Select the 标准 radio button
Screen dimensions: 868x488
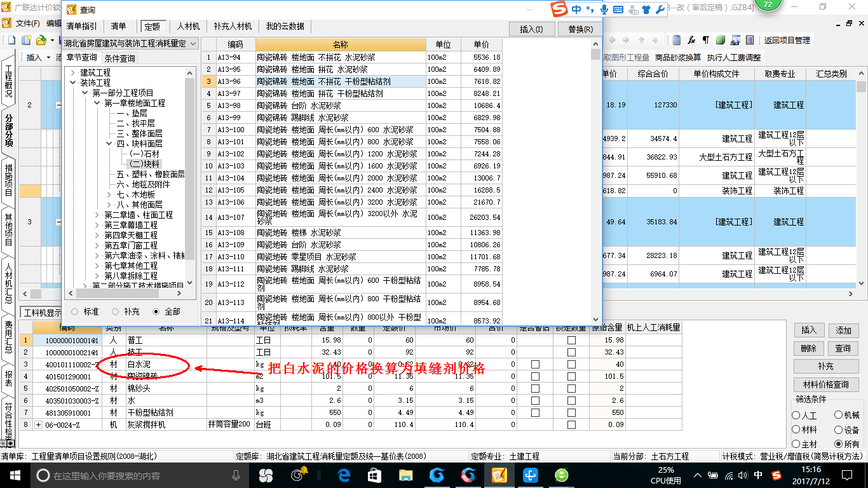[x=75, y=311]
